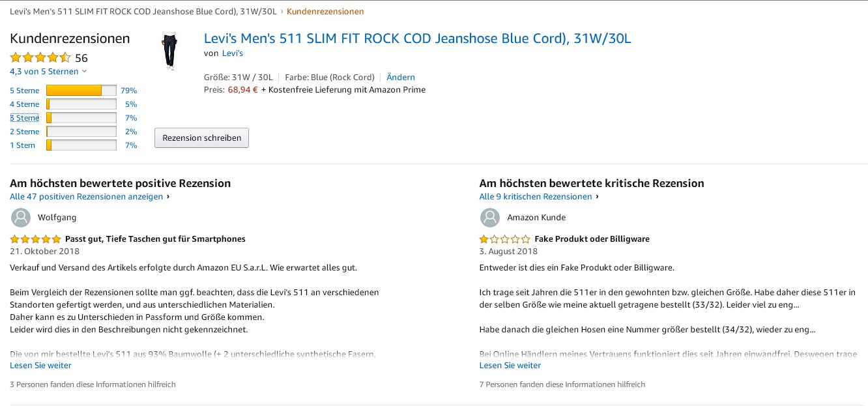The image size is (868, 406).
Task: Expand the critical review with Lesen Sie weiter
Action: (510, 366)
